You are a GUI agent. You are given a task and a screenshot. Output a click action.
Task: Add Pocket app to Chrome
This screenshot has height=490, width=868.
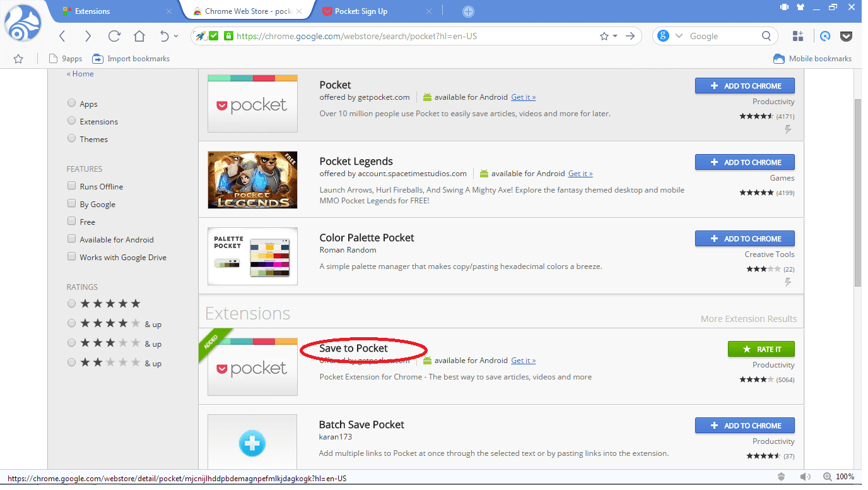(745, 86)
